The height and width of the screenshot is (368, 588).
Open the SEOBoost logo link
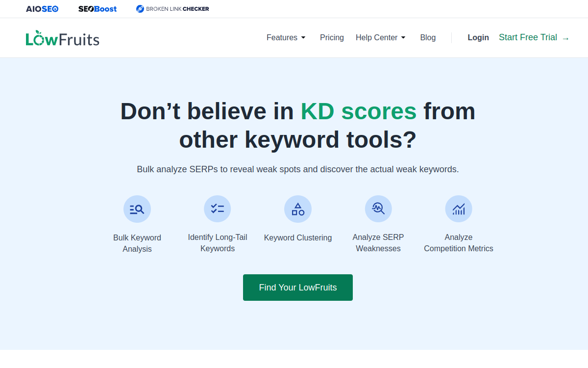pos(98,9)
